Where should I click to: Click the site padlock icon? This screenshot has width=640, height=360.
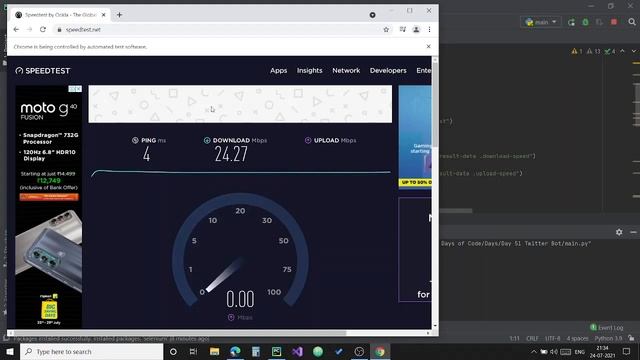point(59,29)
